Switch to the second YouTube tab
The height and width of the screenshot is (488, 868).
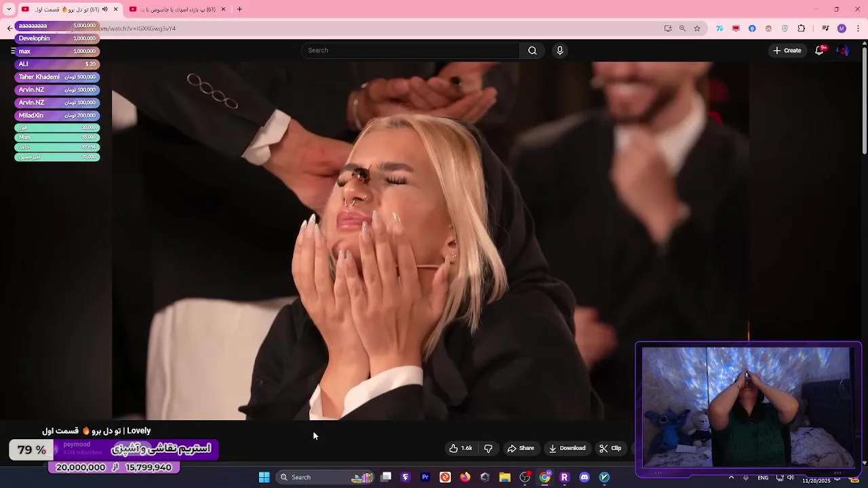[178, 9]
